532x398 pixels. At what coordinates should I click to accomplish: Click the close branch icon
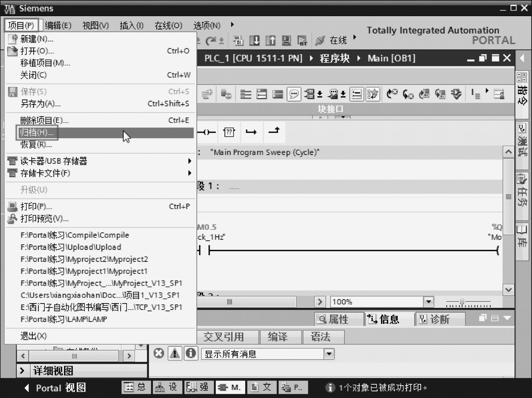click(x=274, y=131)
